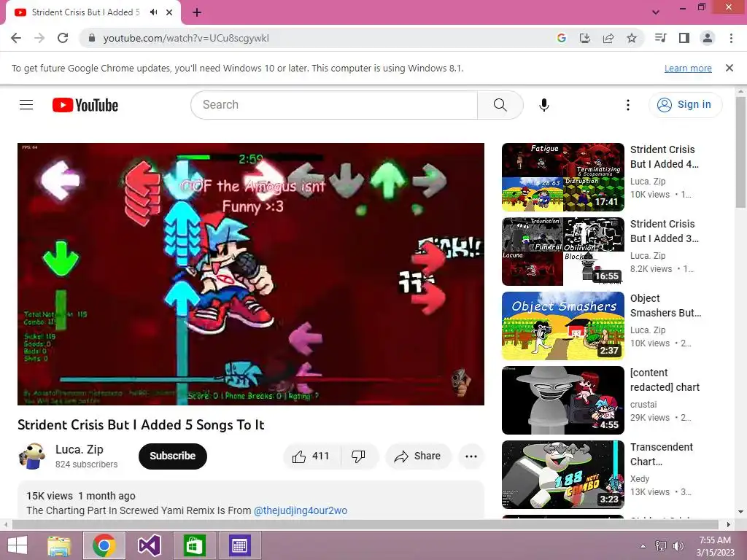Click the Sign in button
Screen dimensions: 747x560
point(685,105)
